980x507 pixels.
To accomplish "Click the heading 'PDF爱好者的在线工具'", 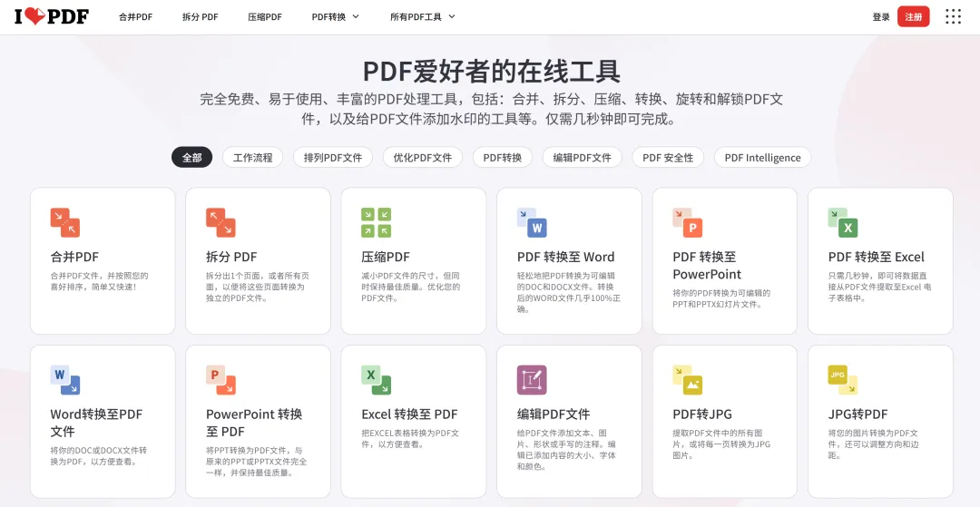I will (x=491, y=71).
